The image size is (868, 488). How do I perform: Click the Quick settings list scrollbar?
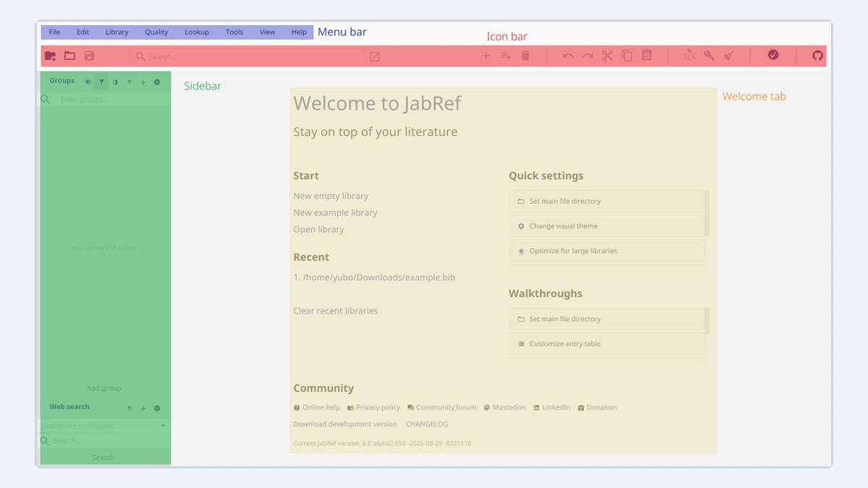pyautogui.click(x=707, y=213)
